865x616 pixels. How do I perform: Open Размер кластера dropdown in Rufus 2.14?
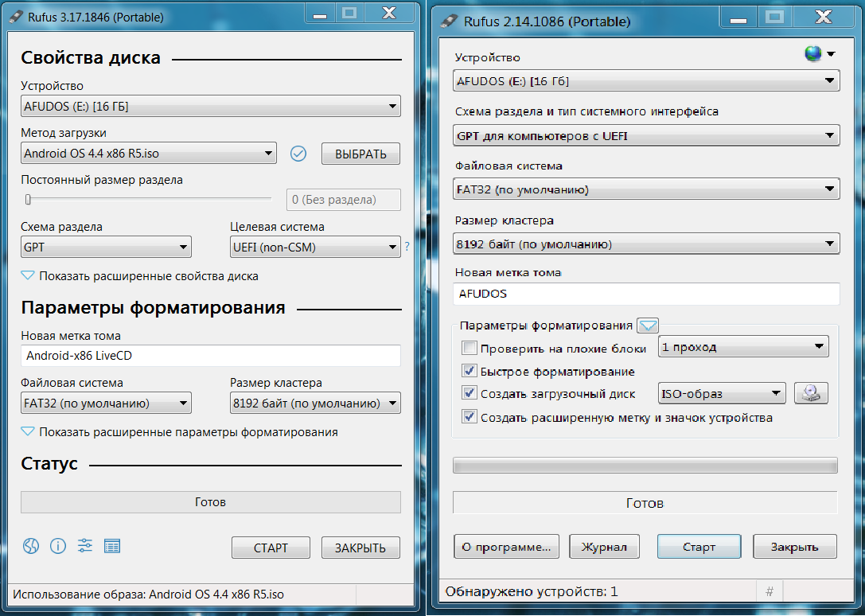646,244
